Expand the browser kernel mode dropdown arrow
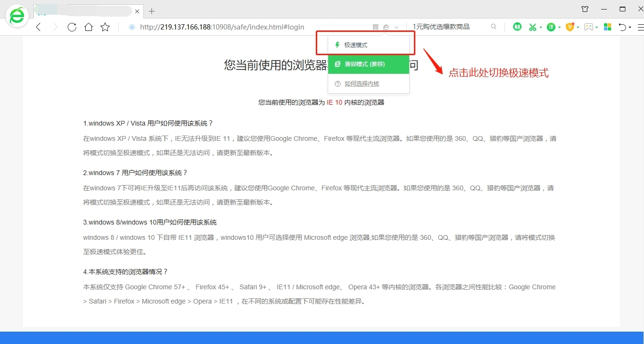Viewport: 644px width, 344px height. pyautogui.click(x=396, y=28)
